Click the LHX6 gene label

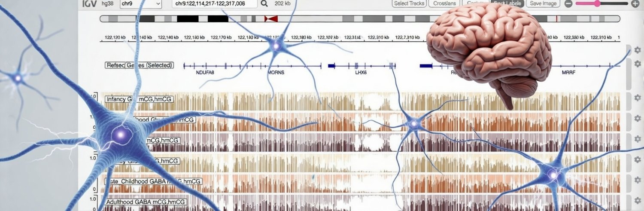pos(361,73)
